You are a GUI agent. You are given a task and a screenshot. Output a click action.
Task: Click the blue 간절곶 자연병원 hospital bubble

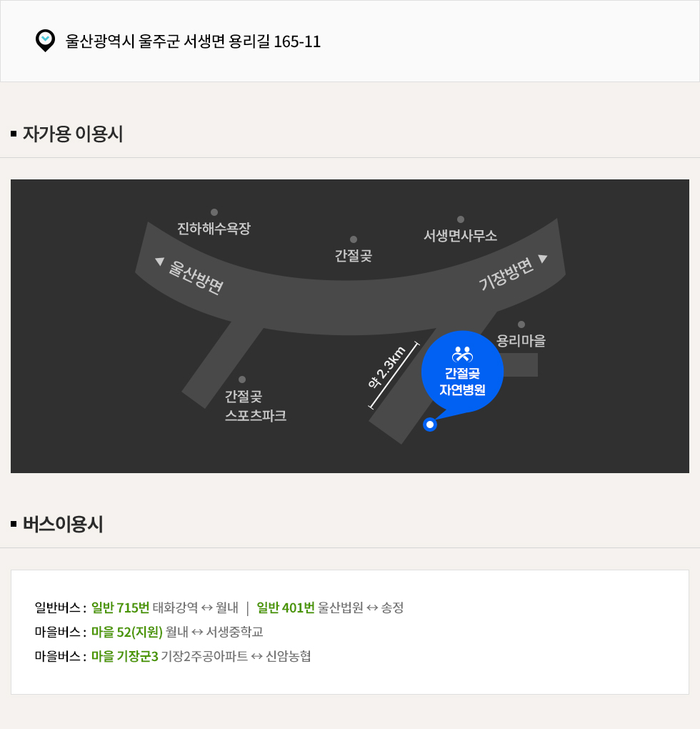(462, 372)
